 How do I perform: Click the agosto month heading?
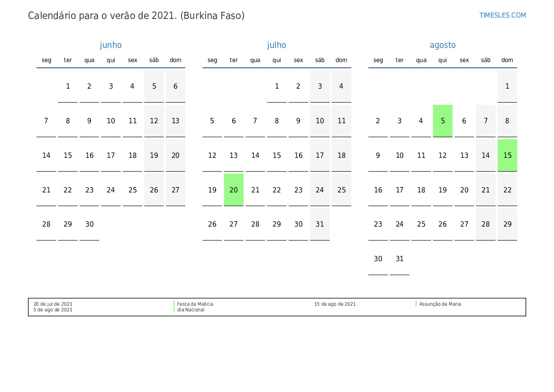coord(443,45)
